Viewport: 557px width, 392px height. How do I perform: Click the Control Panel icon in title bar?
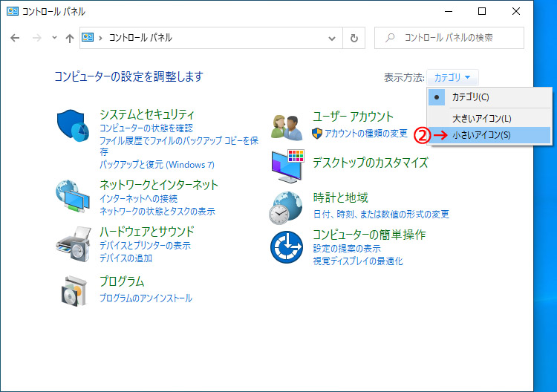[13, 11]
